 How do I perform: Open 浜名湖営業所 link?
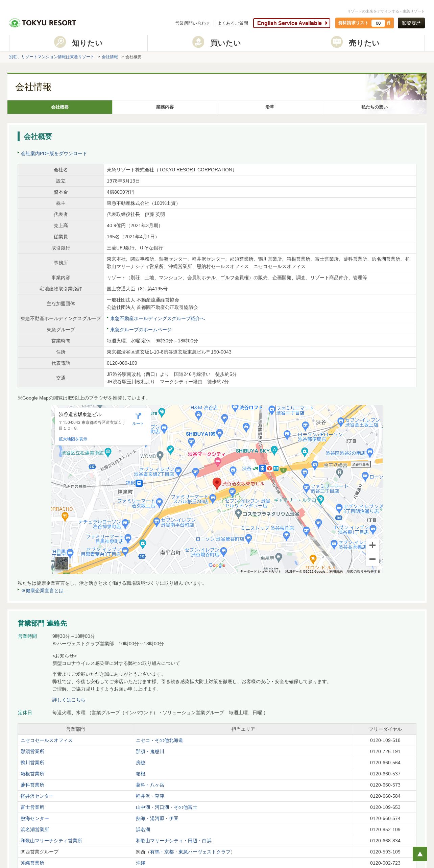(x=35, y=829)
